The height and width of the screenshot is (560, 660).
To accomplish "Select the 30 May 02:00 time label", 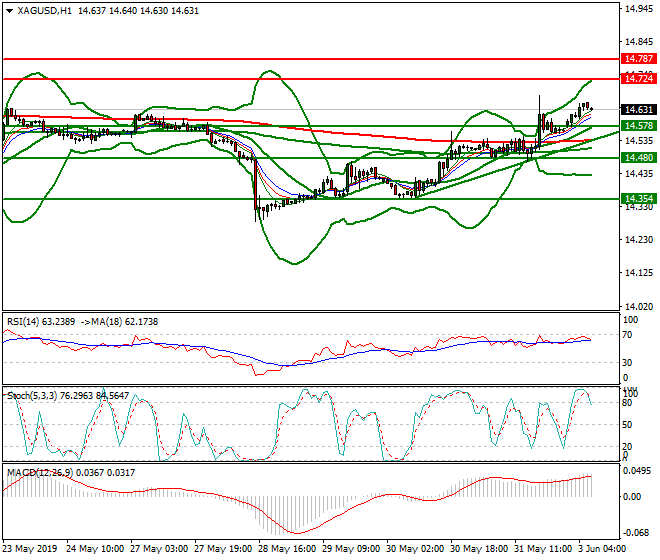I will pyautogui.click(x=415, y=549).
